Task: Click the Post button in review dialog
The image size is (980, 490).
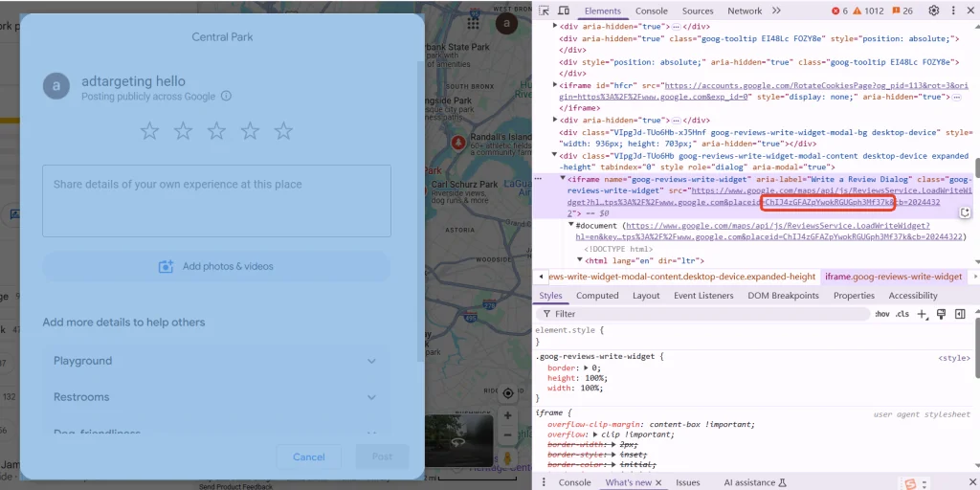Action: tap(383, 457)
